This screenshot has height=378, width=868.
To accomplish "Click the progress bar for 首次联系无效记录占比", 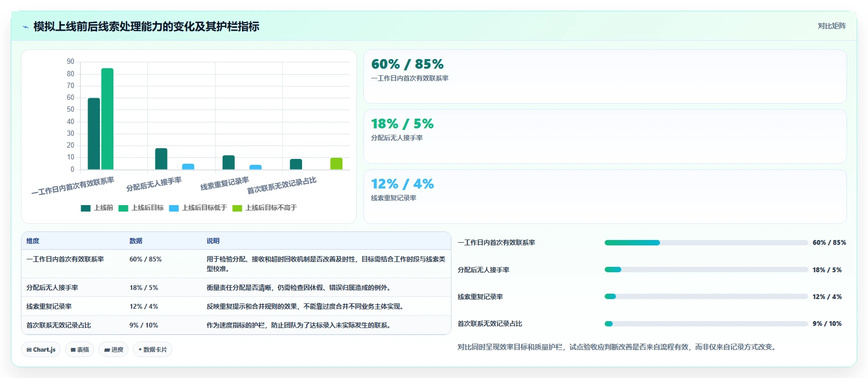I will click(706, 324).
